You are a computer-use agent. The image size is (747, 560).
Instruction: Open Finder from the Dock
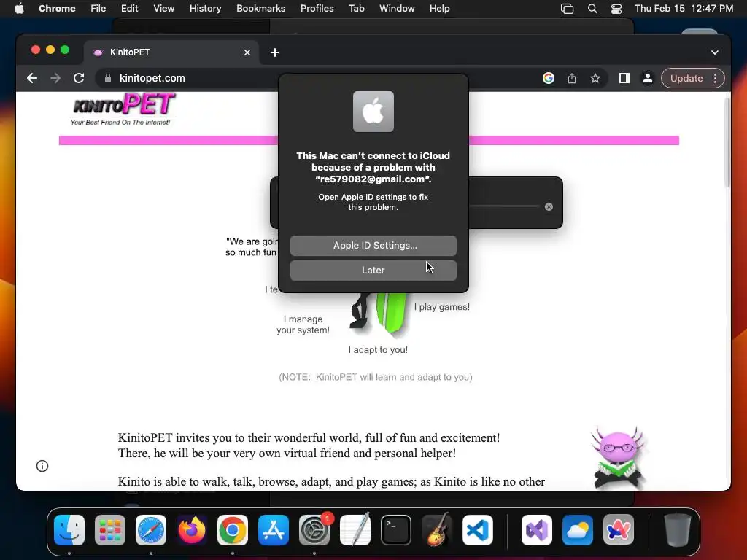69,530
